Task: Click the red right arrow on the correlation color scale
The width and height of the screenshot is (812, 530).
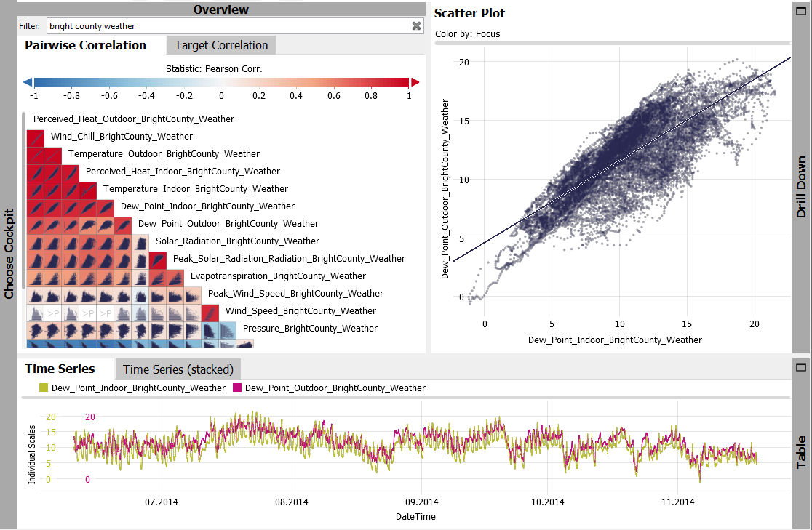Action: point(415,82)
